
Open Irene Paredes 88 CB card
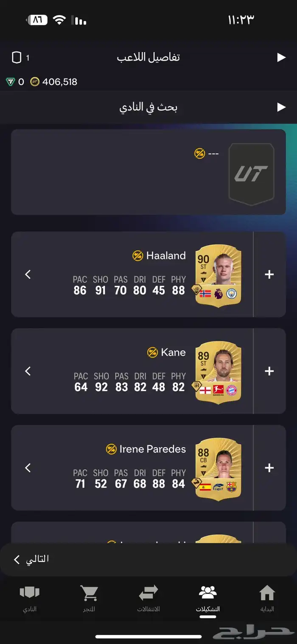click(219, 468)
